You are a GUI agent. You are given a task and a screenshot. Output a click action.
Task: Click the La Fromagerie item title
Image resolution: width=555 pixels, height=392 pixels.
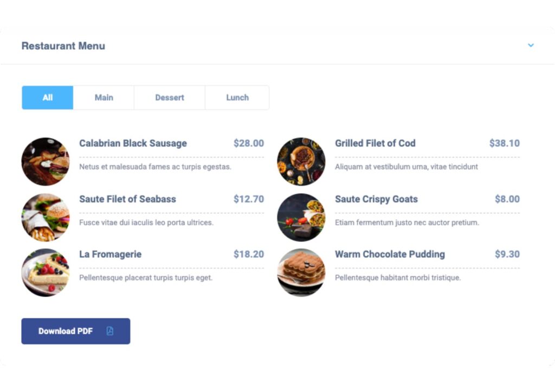[x=111, y=254]
